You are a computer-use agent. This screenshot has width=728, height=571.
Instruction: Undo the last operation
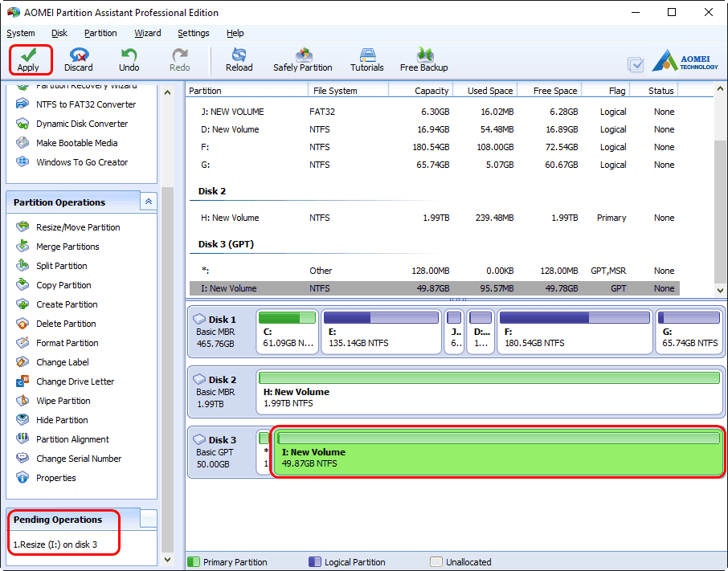click(x=129, y=59)
